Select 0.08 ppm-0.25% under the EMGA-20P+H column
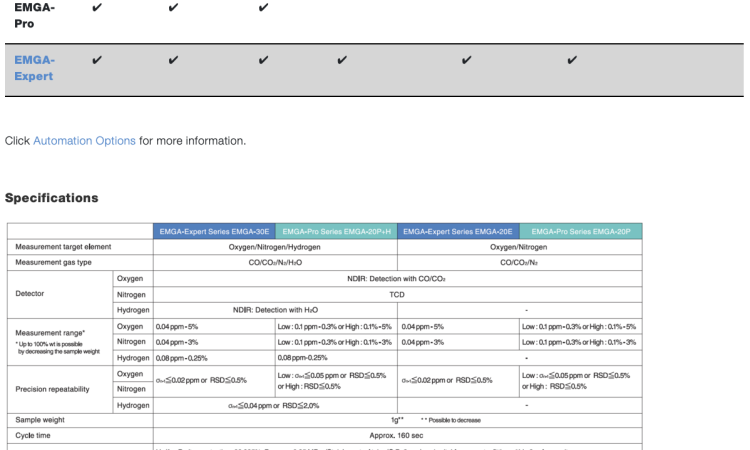750x450 pixels. tap(303, 358)
